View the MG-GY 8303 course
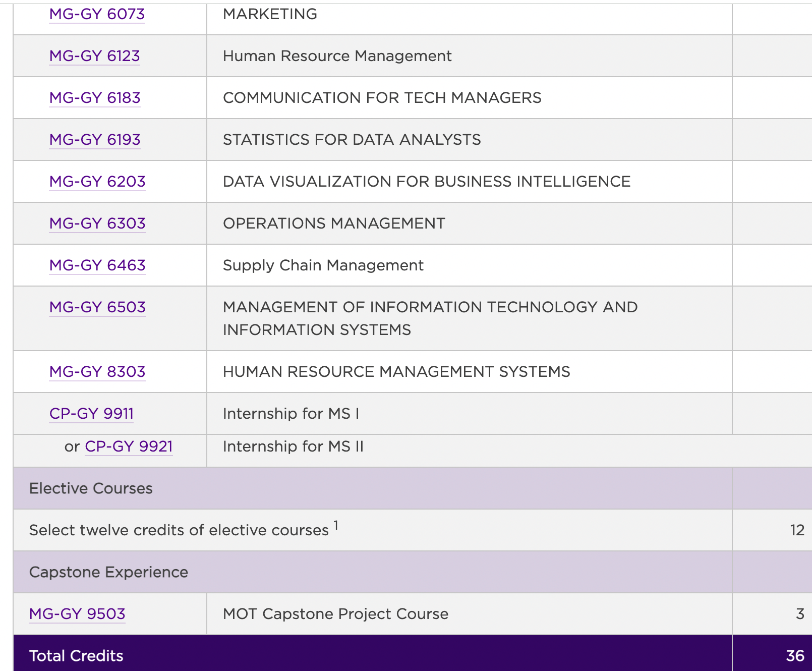Viewport: 812px width, 671px height. (97, 372)
